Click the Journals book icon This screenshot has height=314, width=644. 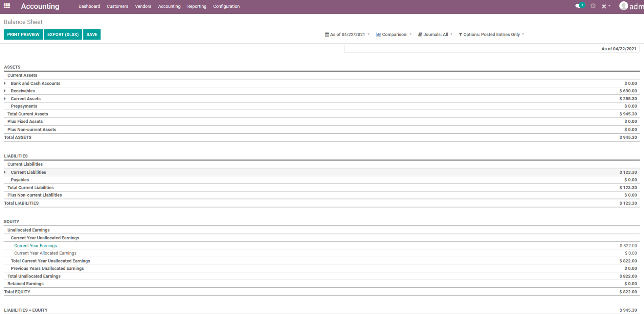420,34
